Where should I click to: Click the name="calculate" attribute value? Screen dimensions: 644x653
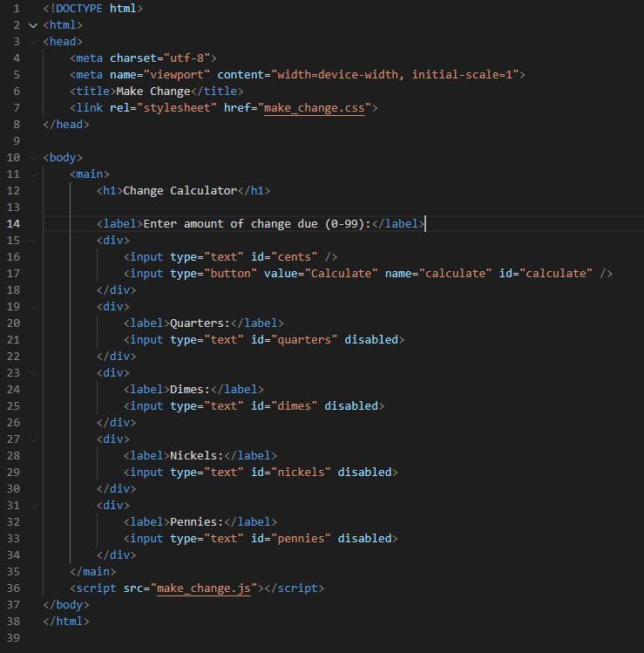455,274
